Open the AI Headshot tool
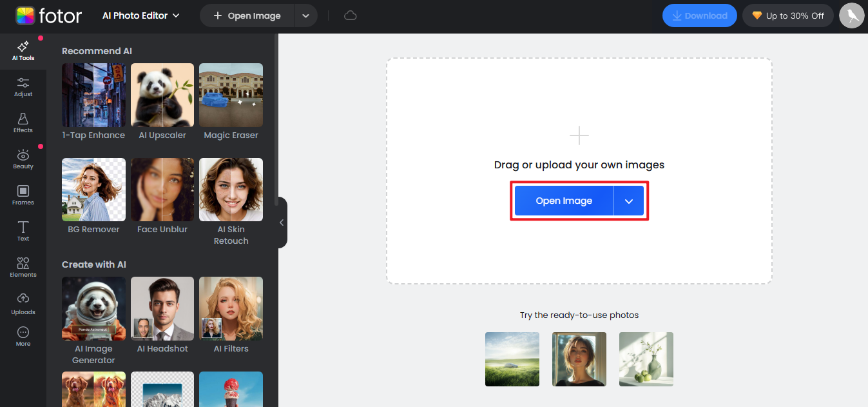The width and height of the screenshot is (868, 407). [x=162, y=315]
